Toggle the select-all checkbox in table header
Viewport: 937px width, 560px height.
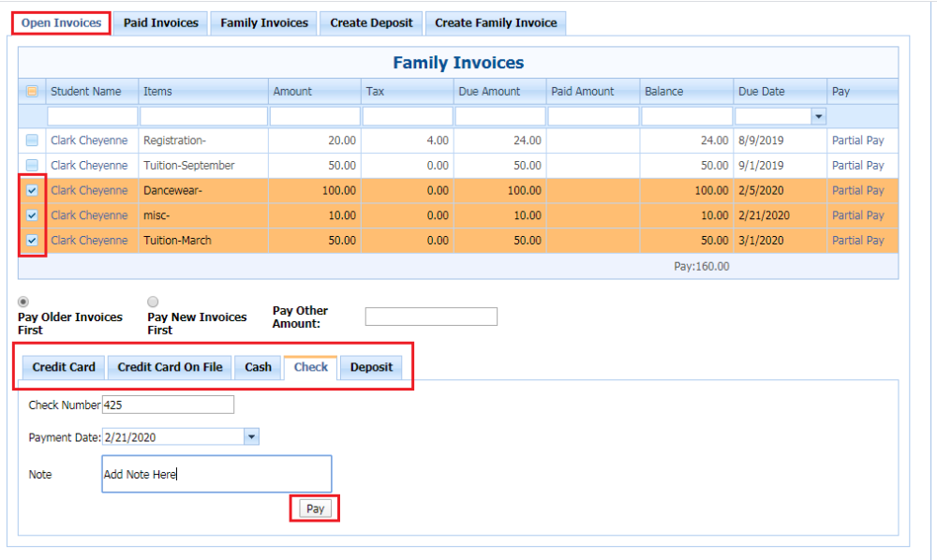(31, 91)
